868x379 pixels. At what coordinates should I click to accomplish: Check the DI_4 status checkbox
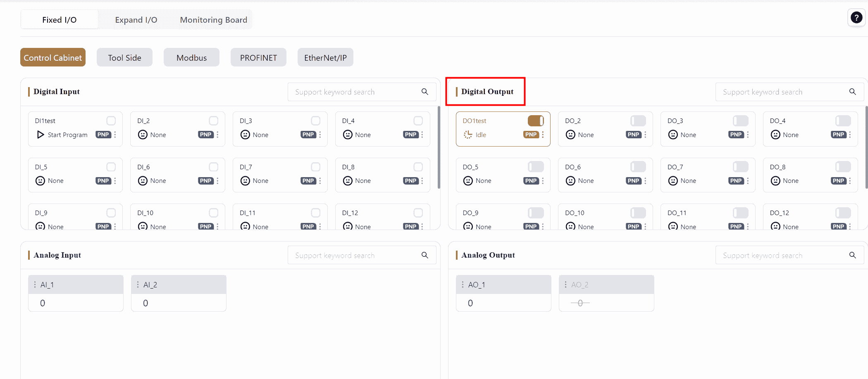click(418, 121)
